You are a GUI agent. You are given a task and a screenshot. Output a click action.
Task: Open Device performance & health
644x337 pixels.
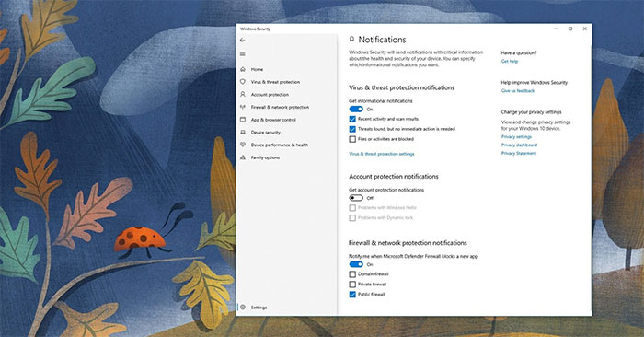(280, 145)
